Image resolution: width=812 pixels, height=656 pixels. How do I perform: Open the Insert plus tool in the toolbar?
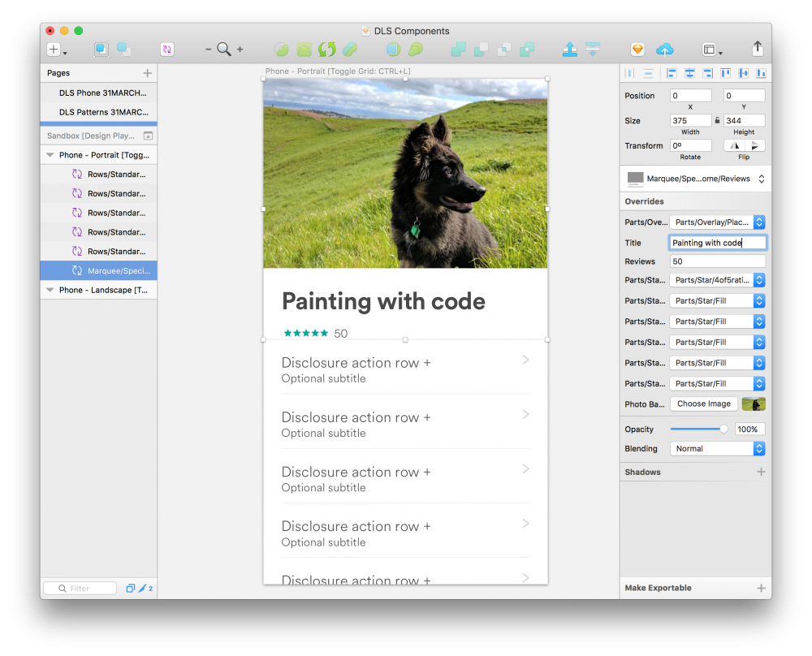coord(54,50)
